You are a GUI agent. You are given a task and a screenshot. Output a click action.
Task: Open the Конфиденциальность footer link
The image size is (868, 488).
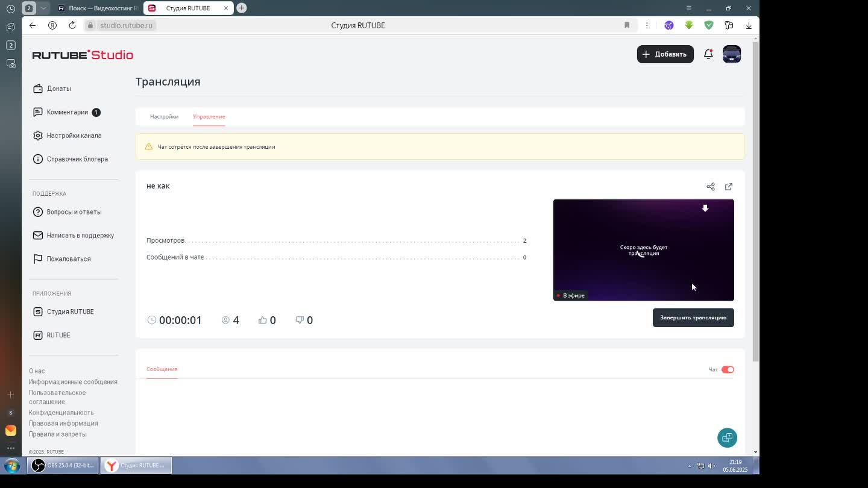(x=61, y=413)
